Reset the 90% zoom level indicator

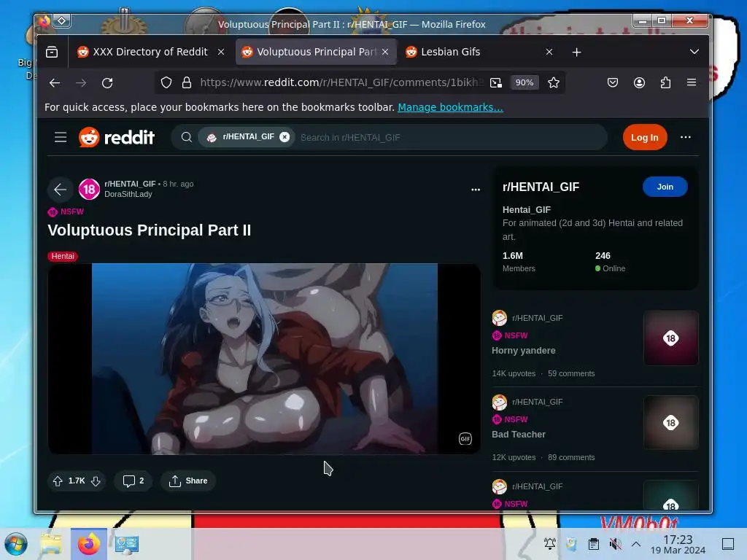pos(524,83)
